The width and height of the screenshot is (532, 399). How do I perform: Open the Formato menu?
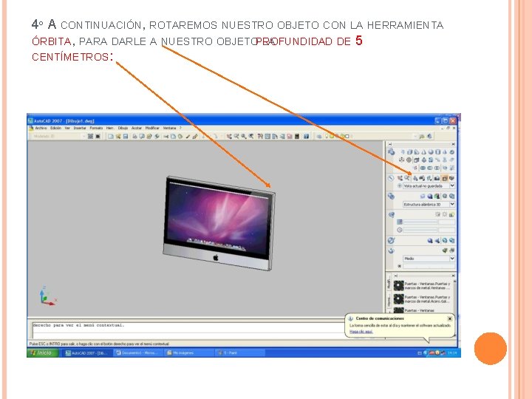point(96,128)
